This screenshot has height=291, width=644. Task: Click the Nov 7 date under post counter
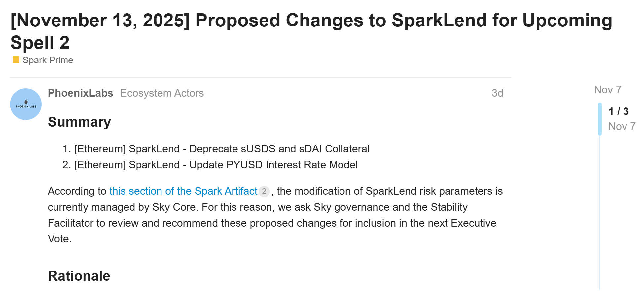click(622, 126)
